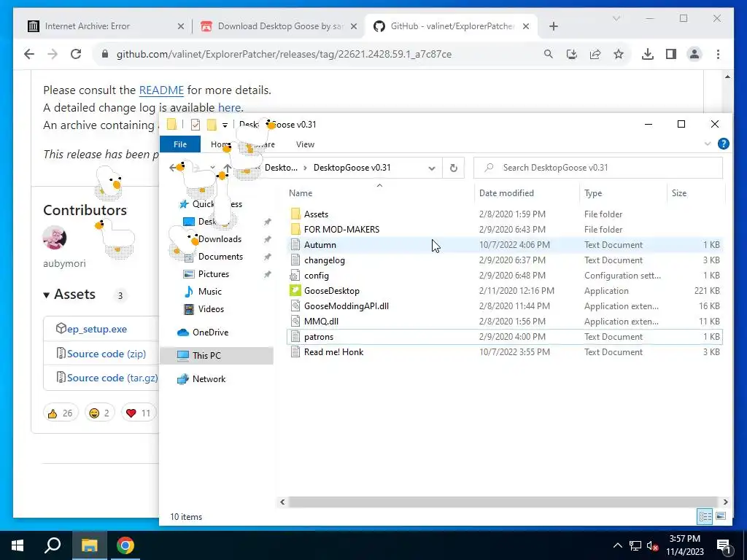Bookmark this page with the star icon
The height and width of the screenshot is (560, 747).
619,54
